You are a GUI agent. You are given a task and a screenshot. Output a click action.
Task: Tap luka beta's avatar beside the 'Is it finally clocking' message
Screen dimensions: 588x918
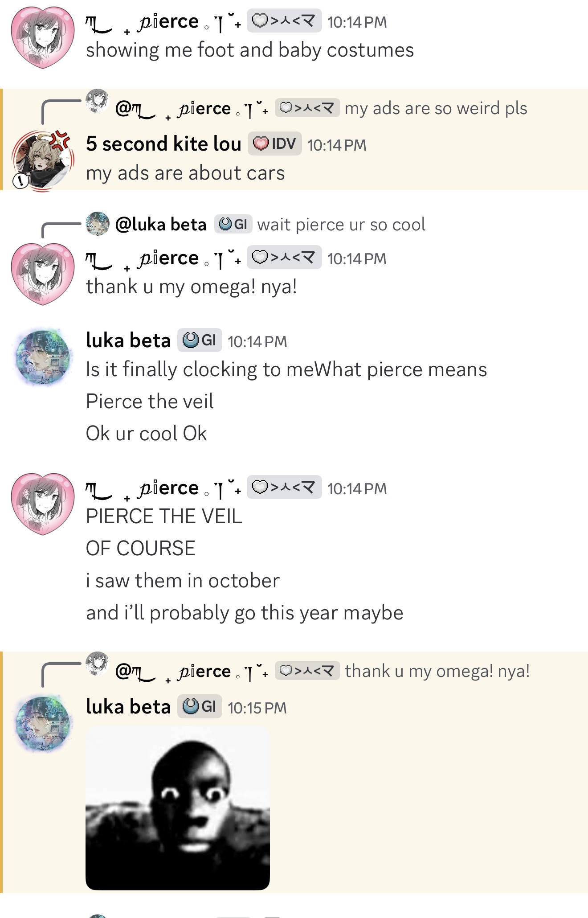click(x=42, y=357)
